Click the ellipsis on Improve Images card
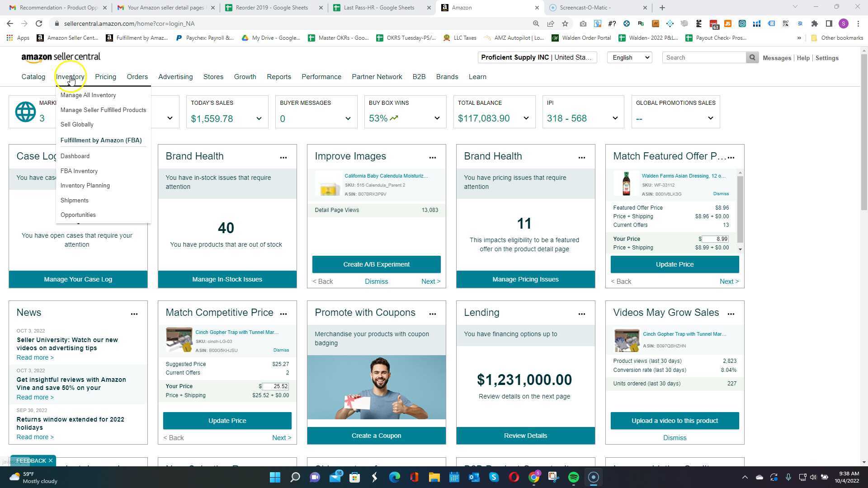Viewport: 868px width, 488px height. (432, 157)
